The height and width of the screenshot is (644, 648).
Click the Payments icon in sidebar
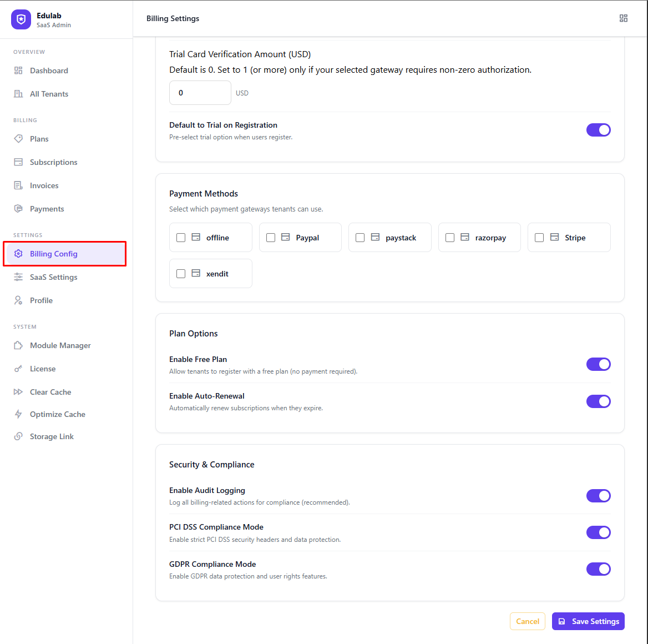coord(19,209)
